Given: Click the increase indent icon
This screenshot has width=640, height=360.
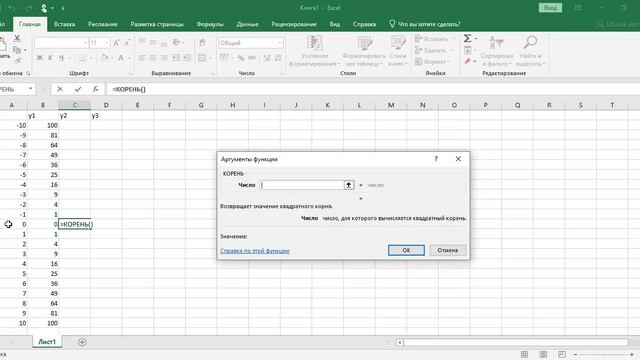Looking at the screenshot, I should tap(187, 58).
